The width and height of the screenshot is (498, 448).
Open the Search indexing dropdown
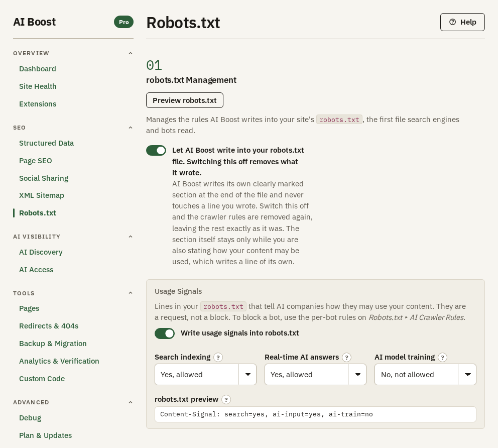coord(205,375)
